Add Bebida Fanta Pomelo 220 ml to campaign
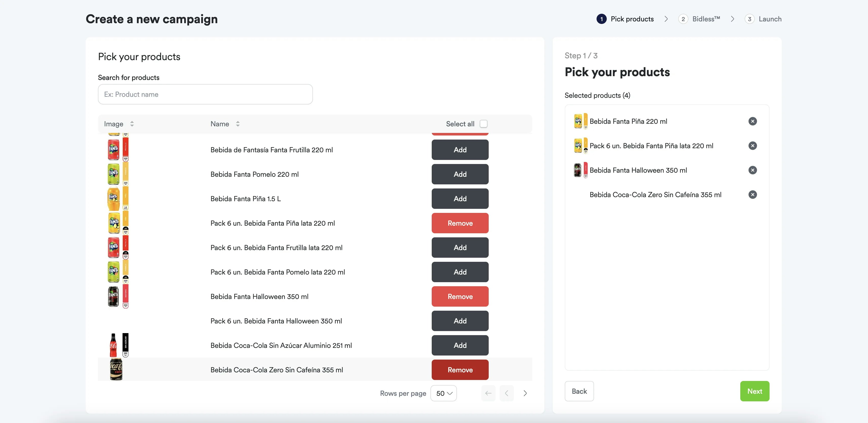The height and width of the screenshot is (423, 868). (460, 174)
